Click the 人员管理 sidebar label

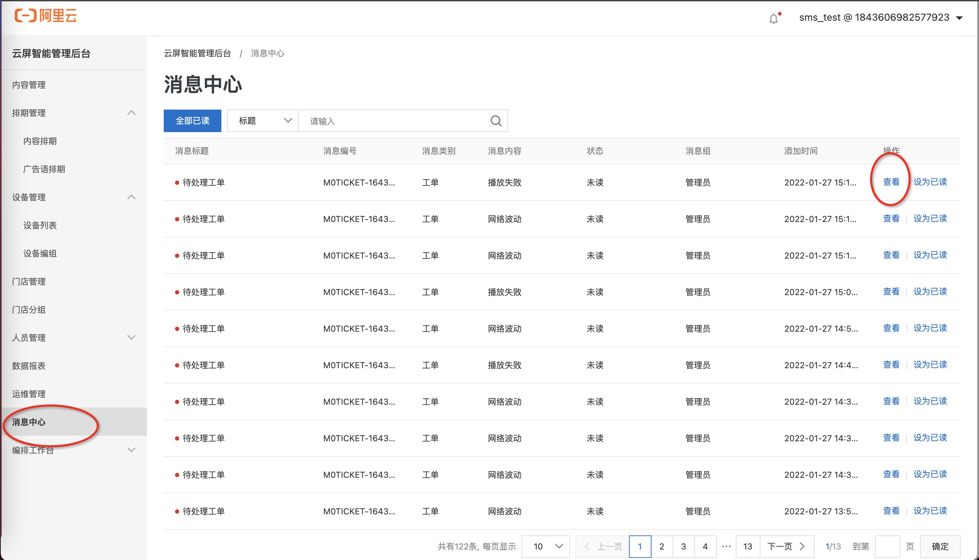coord(29,337)
